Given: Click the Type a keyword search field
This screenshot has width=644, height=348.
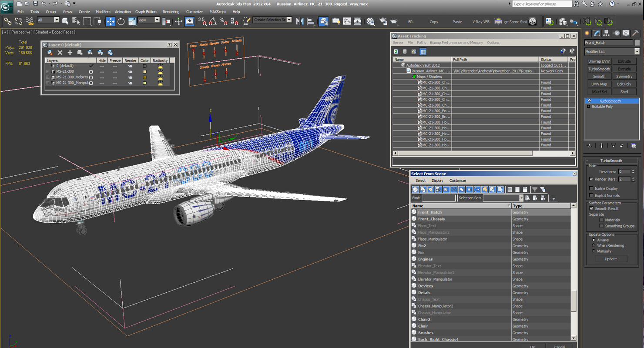Looking at the screenshot, I should pyautogui.click(x=541, y=4).
